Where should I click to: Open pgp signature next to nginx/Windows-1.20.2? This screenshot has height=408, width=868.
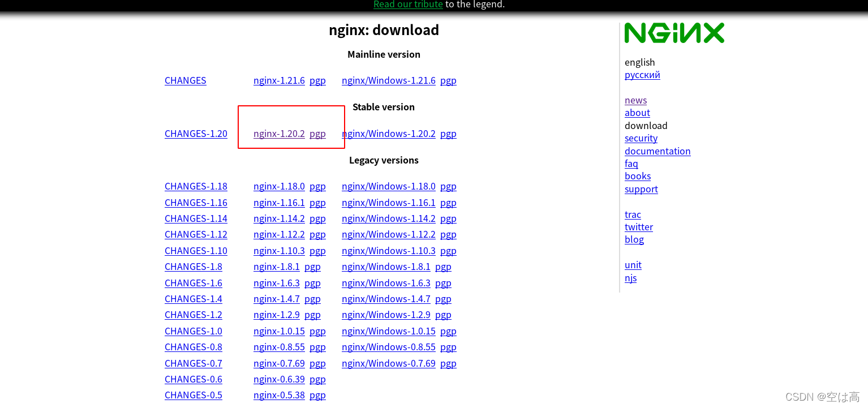click(448, 134)
